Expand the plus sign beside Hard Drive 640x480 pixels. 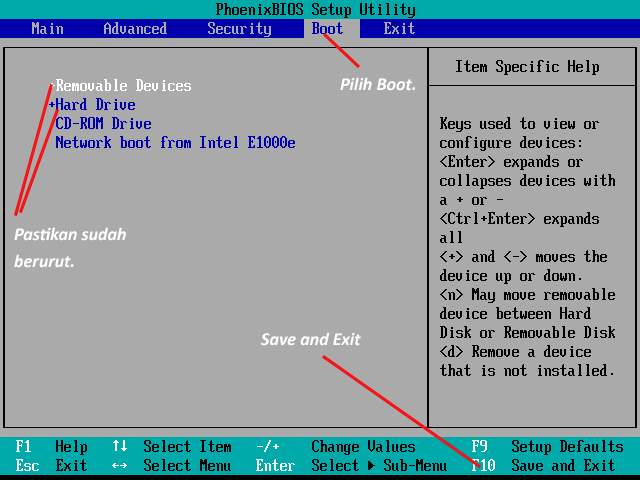[51, 105]
